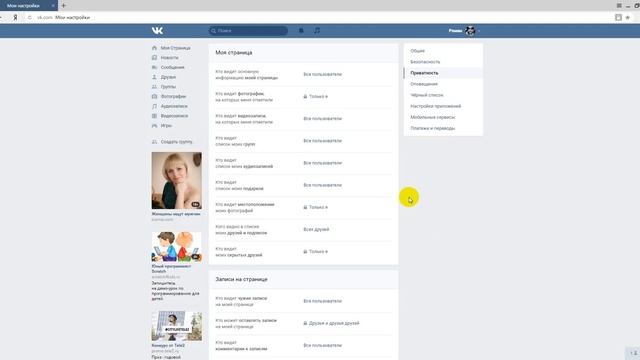Open the Друзья и друзья друзей value

pos(331,323)
